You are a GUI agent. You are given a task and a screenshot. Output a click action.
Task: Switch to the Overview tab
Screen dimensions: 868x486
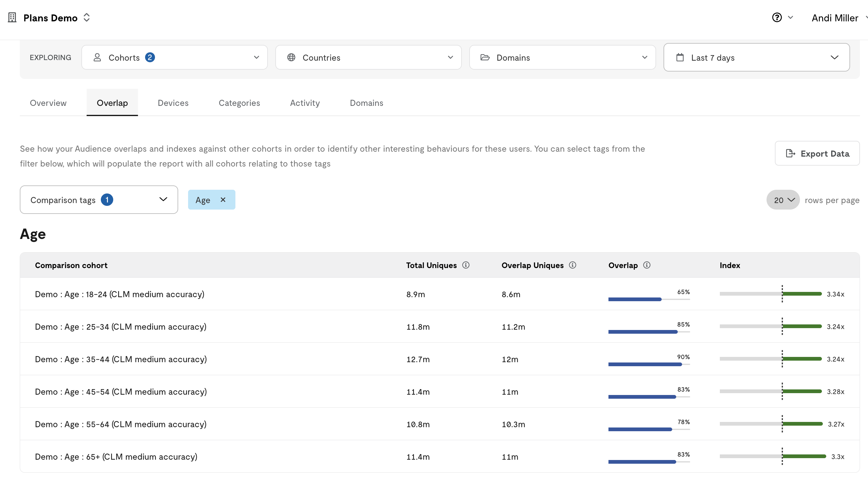tap(48, 103)
